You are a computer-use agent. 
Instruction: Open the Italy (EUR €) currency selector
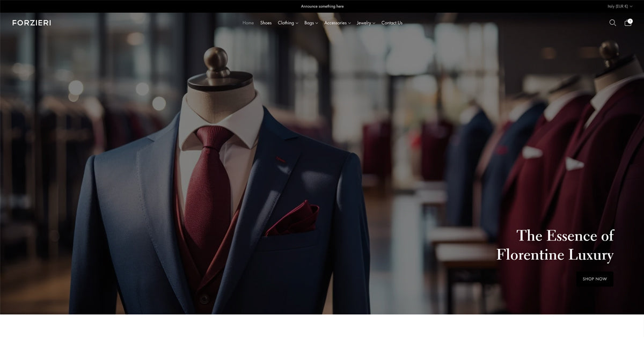tap(618, 6)
